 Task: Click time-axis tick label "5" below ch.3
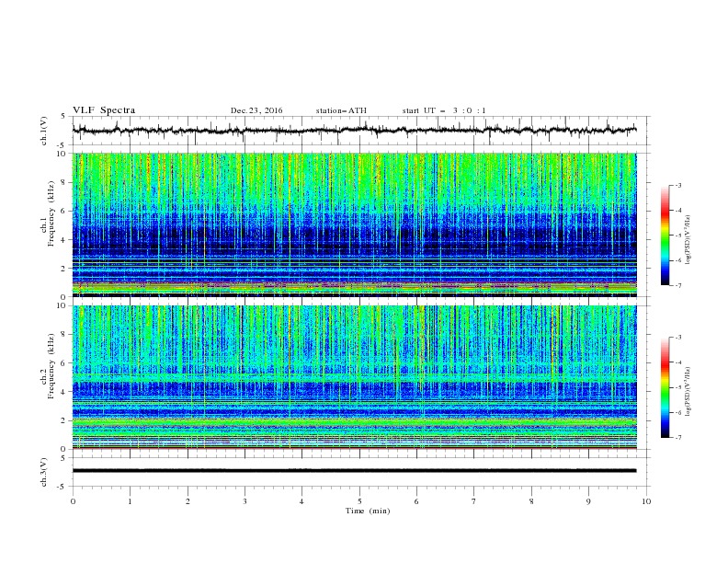pyautogui.click(x=359, y=501)
